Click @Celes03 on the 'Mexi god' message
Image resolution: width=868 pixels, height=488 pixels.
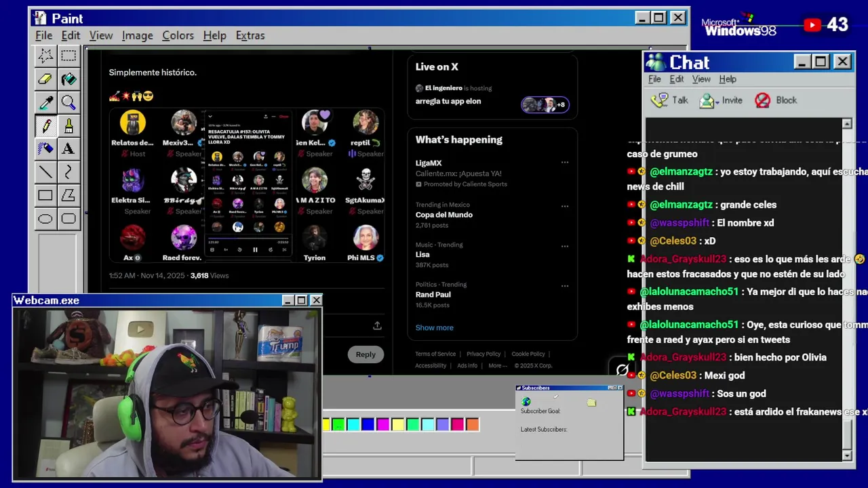coord(673,375)
